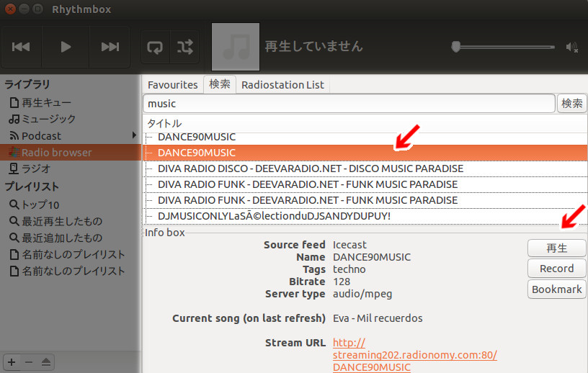Sort by the タイトル column header

[365, 123]
